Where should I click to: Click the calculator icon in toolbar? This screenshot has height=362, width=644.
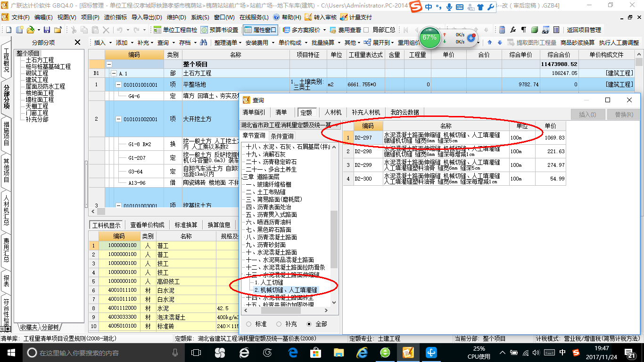[502, 30]
